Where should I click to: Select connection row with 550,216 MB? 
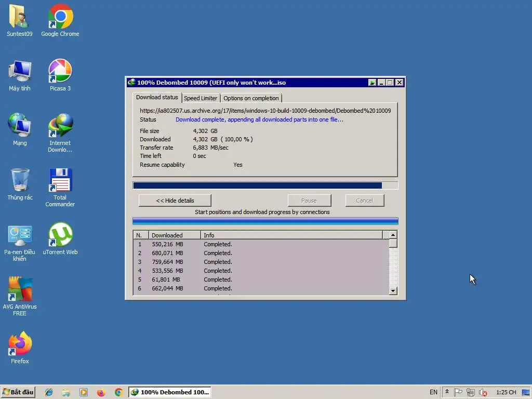pos(261,244)
